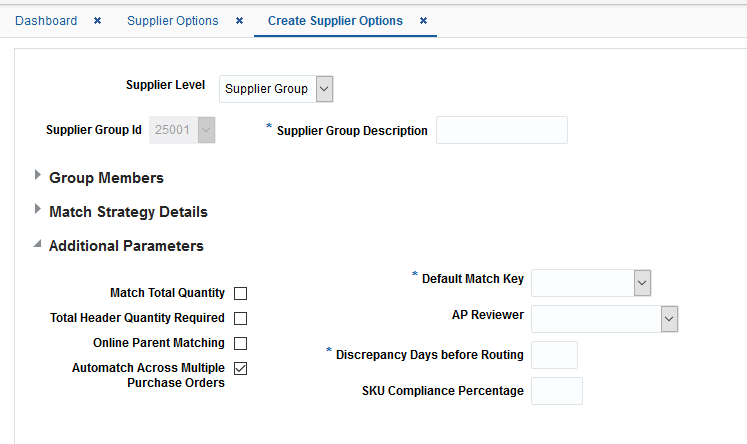The height and width of the screenshot is (444, 747).
Task: Close the Dashboard tab
Action: [97, 21]
